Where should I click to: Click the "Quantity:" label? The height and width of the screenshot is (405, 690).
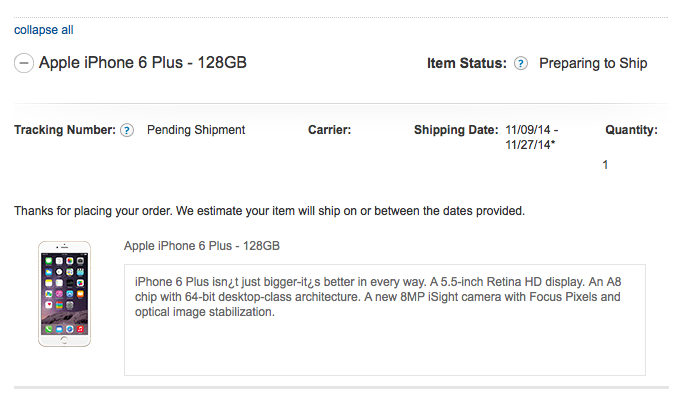pos(631,130)
